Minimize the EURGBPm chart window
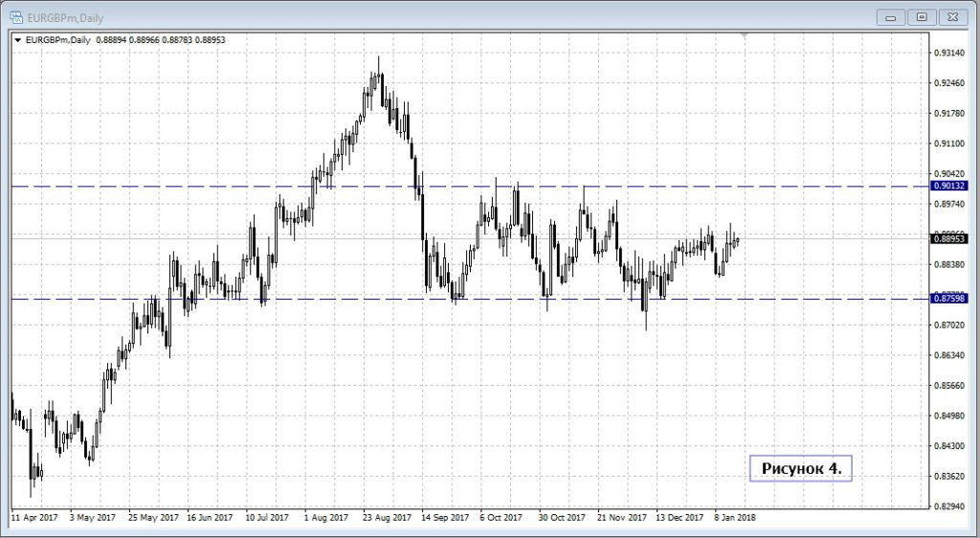The image size is (980, 538). 892,16
